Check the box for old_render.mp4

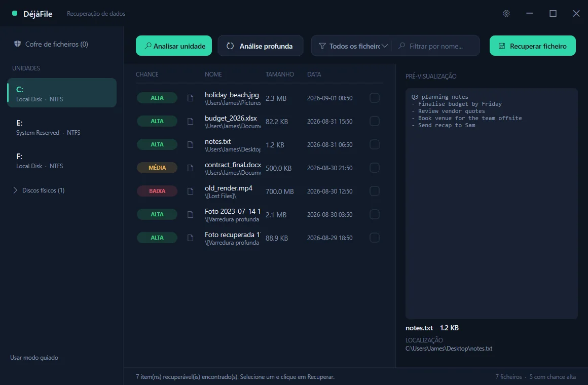[x=374, y=191]
